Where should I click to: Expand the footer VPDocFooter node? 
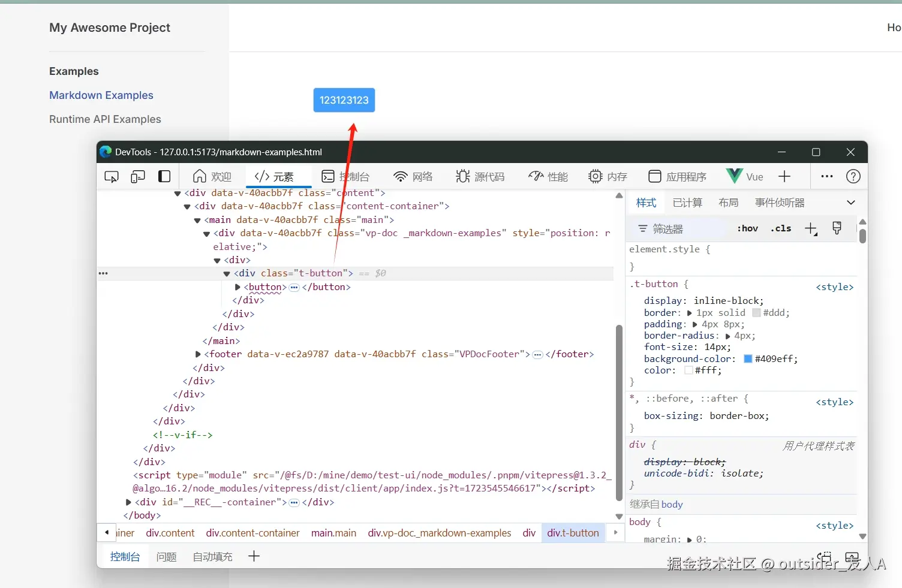pyautogui.click(x=198, y=354)
